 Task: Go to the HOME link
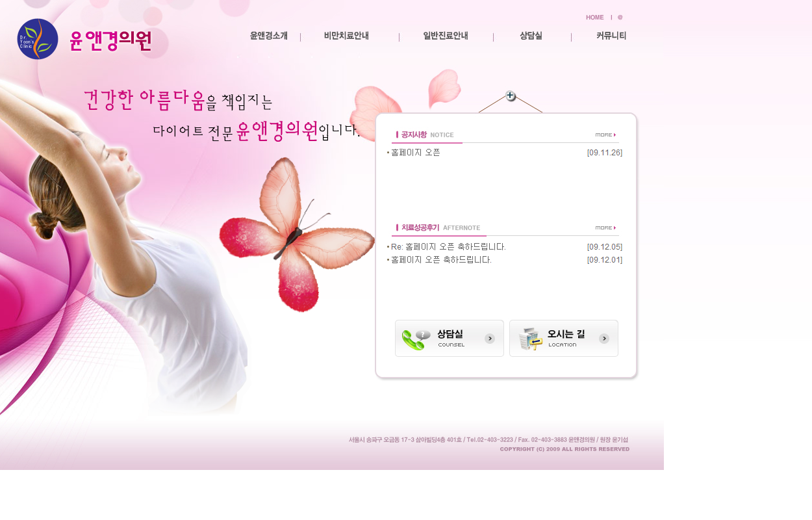coord(595,18)
